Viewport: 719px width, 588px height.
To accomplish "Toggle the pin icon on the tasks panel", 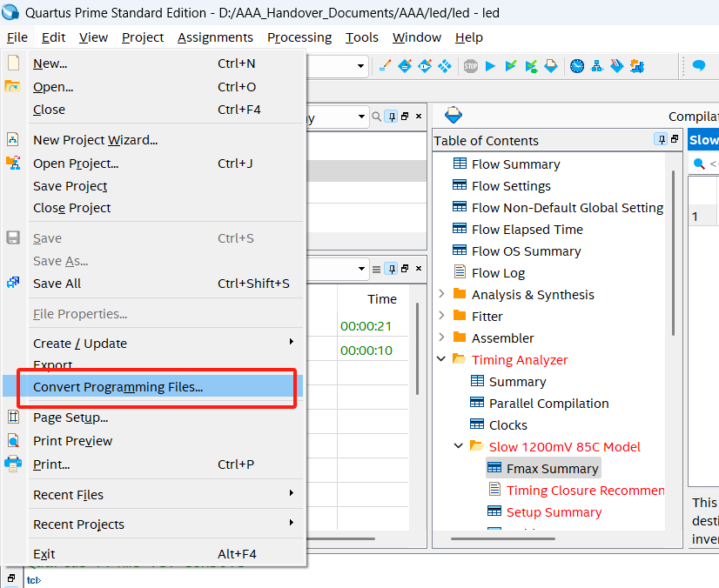I will [x=391, y=269].
